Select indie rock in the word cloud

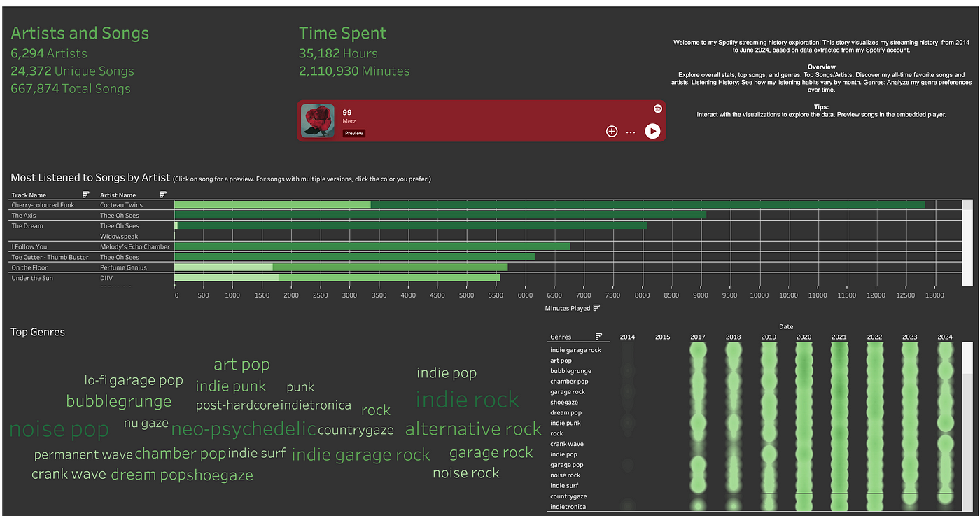[468, 400]
